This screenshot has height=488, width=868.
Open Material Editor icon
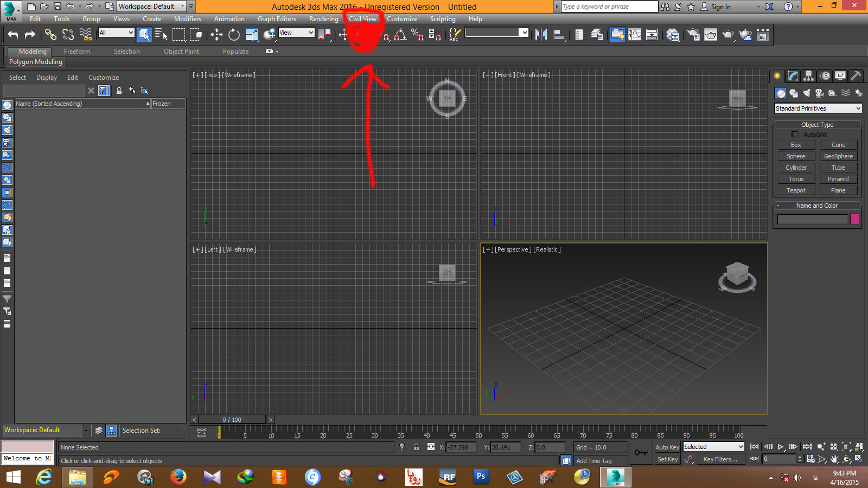click(673, 35)
